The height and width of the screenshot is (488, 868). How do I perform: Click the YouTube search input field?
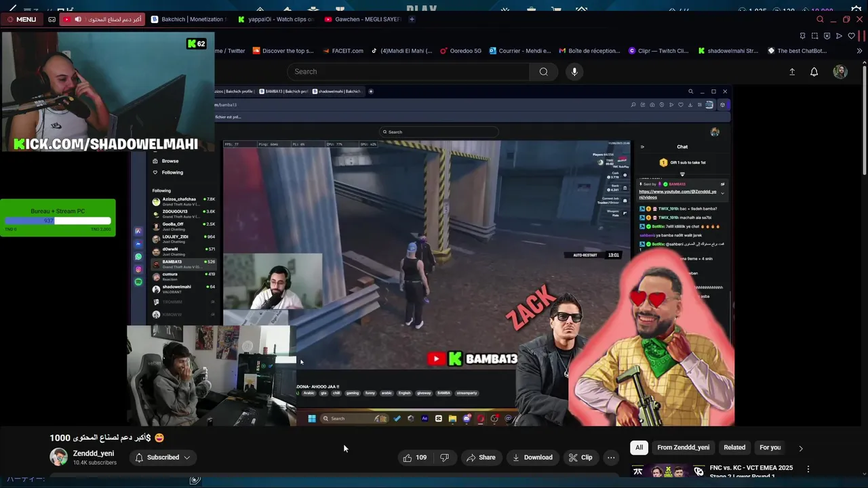pyautogui.click(x=408, y=71)
